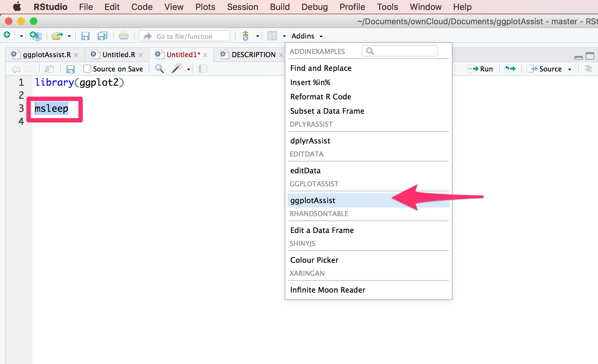Click the search icon in Addins

pos(370,50)
